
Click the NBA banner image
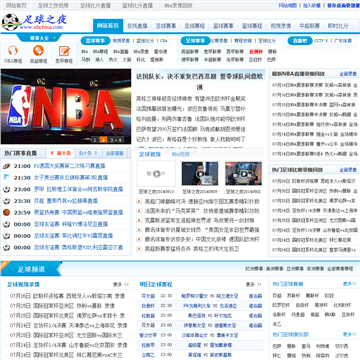[66, 107]
